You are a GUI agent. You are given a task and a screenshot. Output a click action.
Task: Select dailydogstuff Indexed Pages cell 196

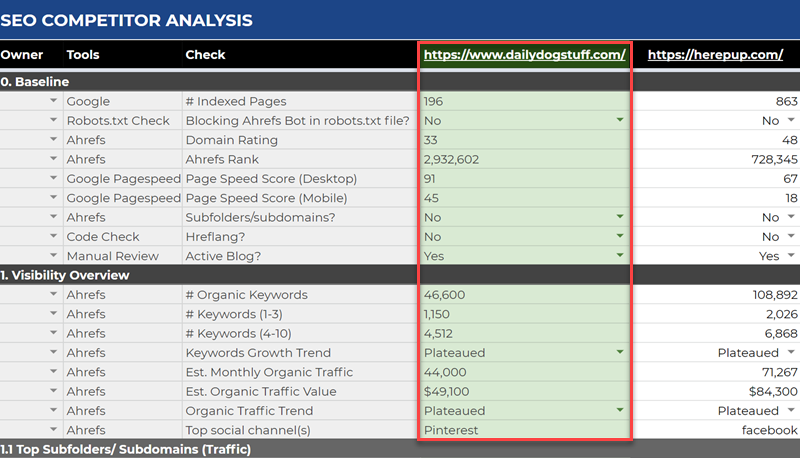click(x=520, y=101)
